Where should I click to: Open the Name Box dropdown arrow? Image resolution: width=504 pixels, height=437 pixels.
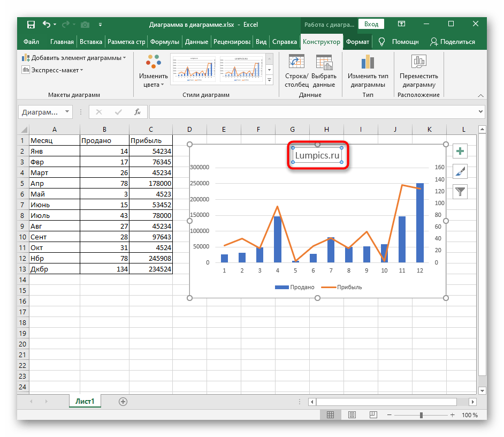[x=67, y=112]
